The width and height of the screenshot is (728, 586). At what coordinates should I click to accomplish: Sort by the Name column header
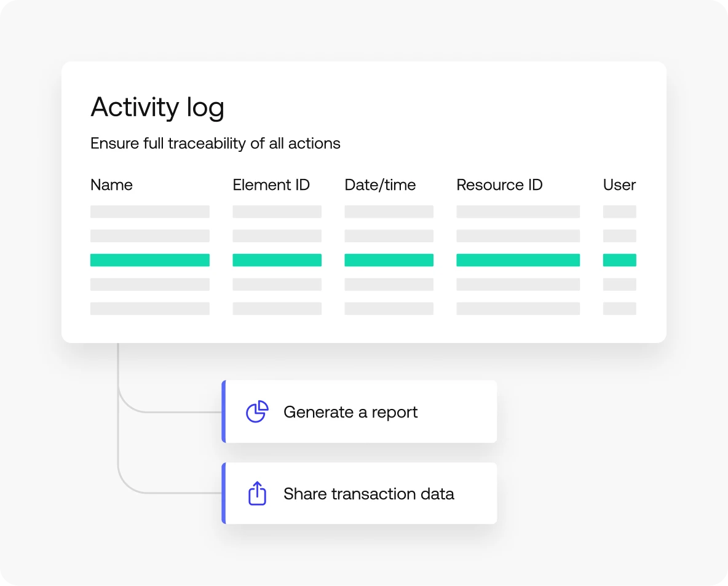tap(111, 185)
